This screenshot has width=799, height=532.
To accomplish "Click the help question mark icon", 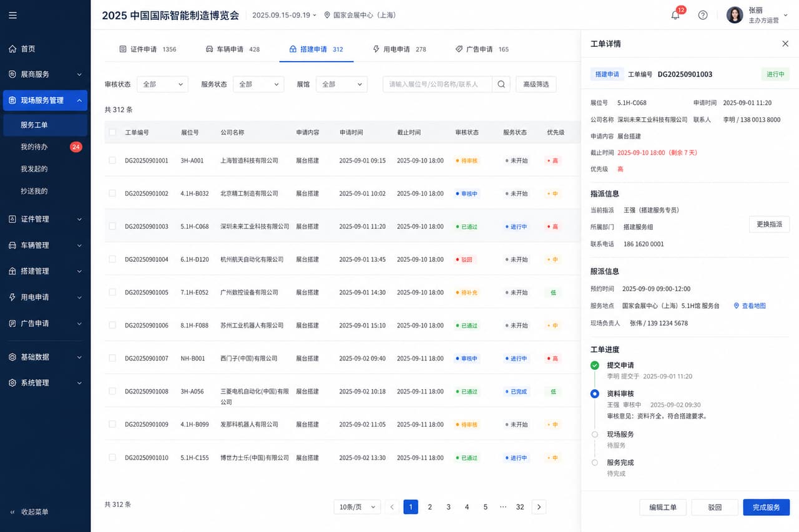I will 703,15.
